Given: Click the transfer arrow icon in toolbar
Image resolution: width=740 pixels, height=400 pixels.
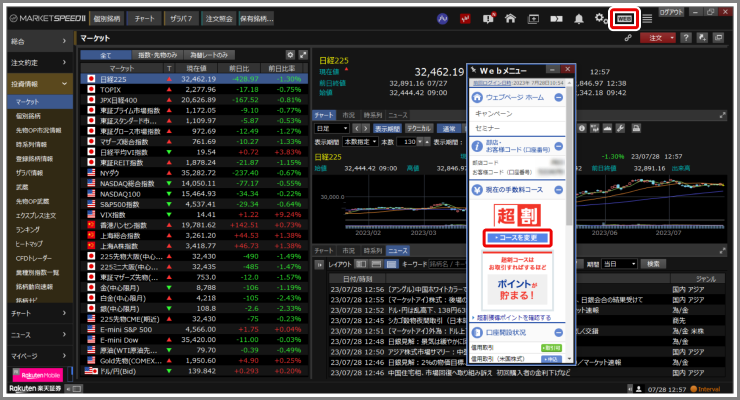Looking at the screenshot, I should [x=556, y=19].
